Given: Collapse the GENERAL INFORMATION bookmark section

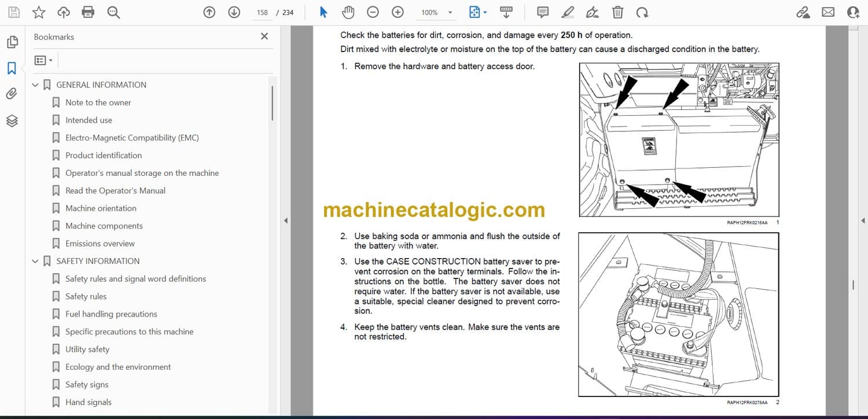Looking at the screenshot, I should [35, 85].
